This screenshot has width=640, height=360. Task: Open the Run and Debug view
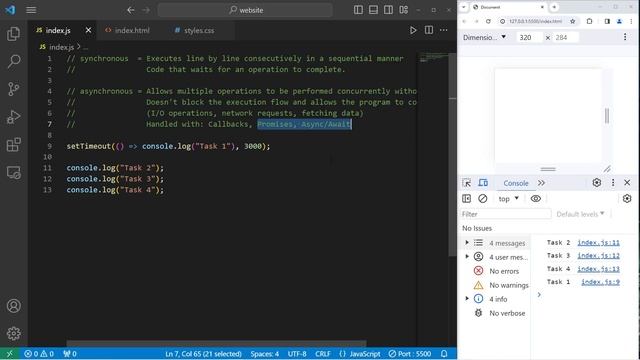[x=13, y=117]
